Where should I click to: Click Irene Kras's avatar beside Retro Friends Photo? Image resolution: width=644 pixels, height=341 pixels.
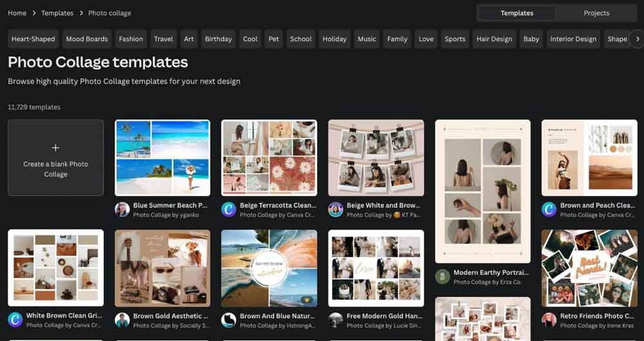549,320
